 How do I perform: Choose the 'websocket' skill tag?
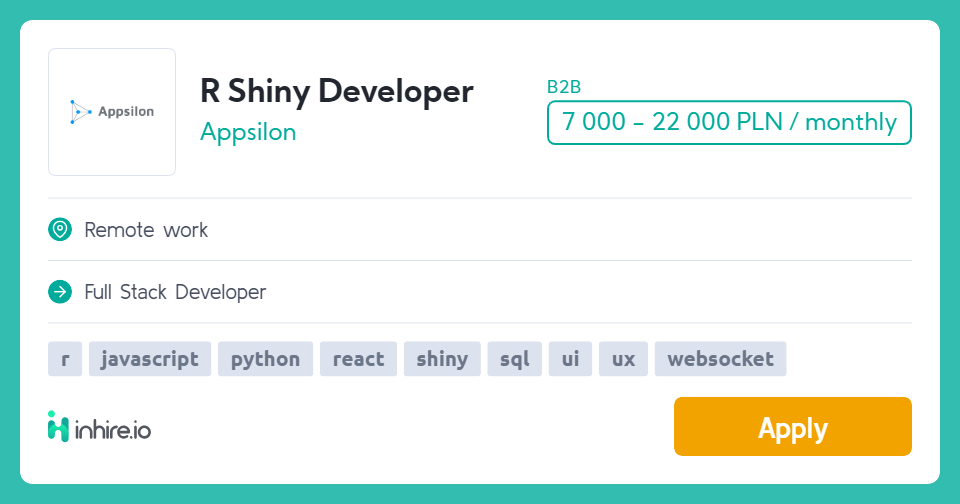(720, 359)
